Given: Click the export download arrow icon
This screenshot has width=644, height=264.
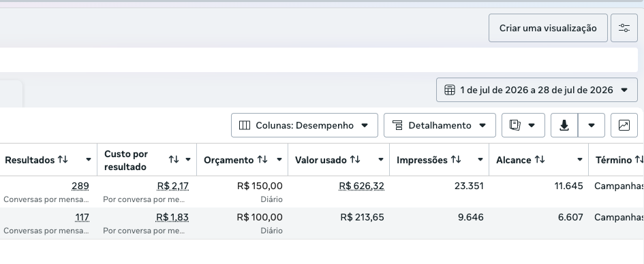Looking at the screenshot, I should [x=564, y=125].
